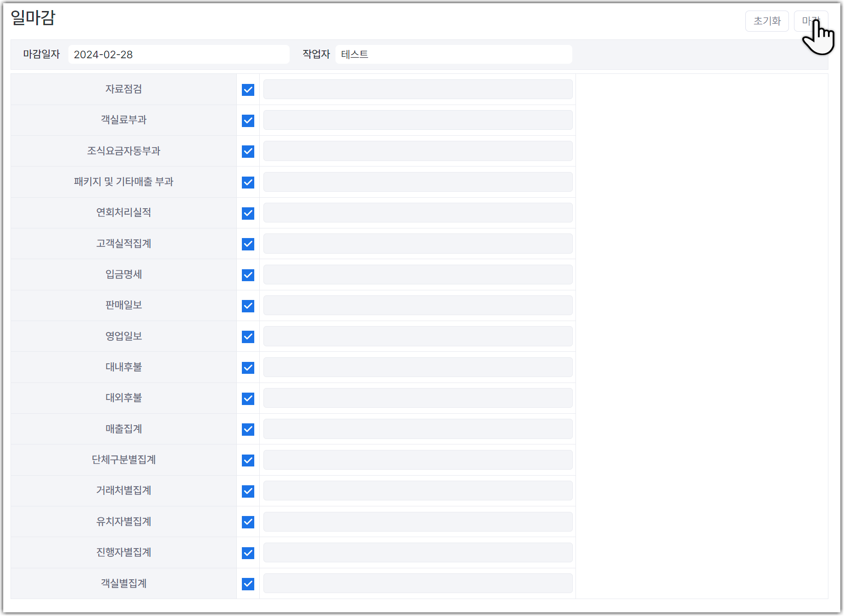Click the 마감일자 field label
844x616 pixels.
[x=42, y=54]
